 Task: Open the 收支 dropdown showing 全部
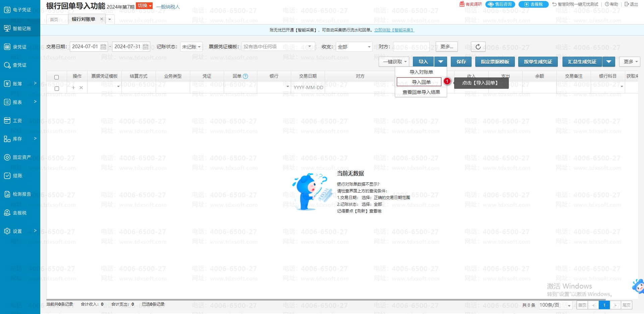[354, 47]
